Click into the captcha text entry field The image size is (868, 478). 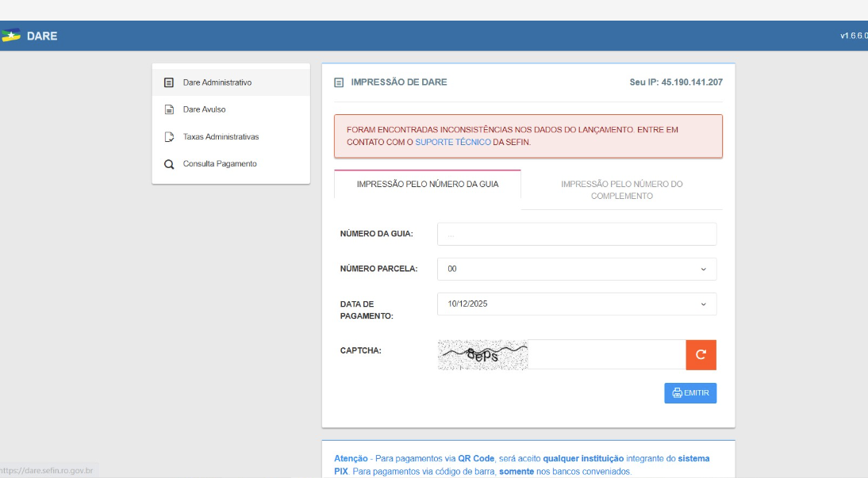606,354
